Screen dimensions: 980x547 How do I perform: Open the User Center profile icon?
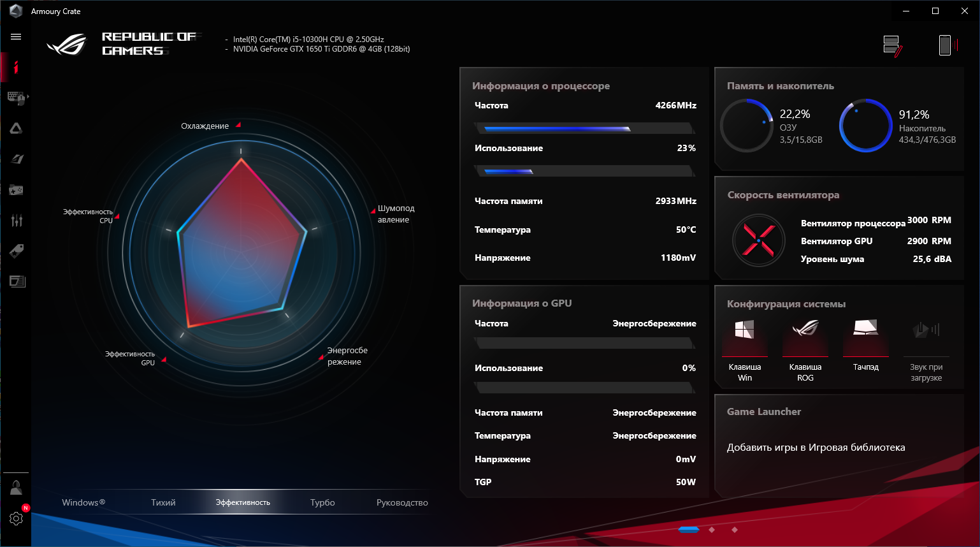coord(16,488)
